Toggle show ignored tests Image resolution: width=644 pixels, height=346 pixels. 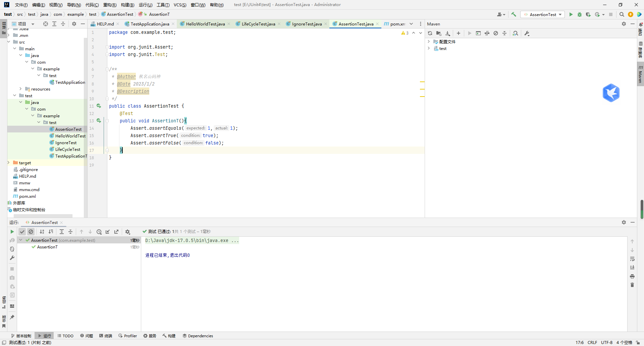31,232
